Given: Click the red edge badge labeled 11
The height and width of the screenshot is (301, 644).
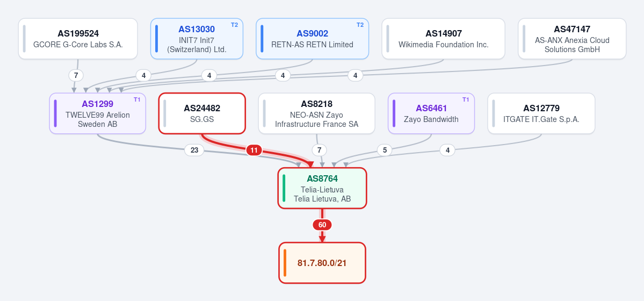Looking at the screenshot, I should coord(254,150).
